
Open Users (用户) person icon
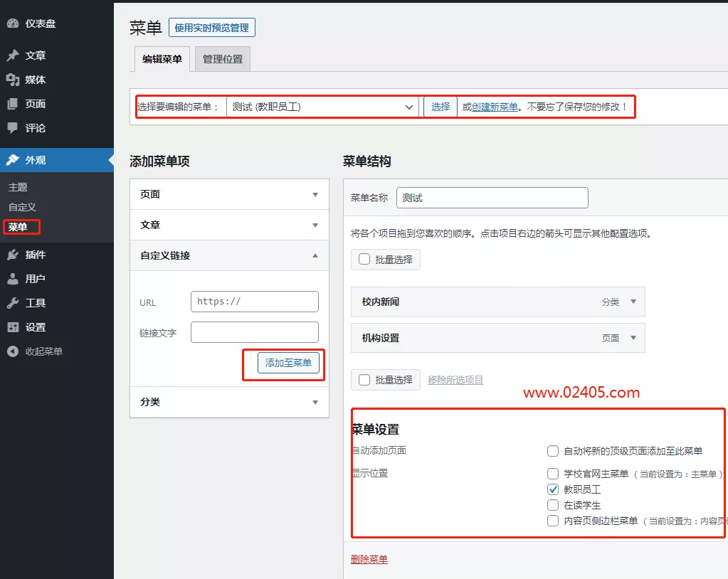tap(13, 279)
